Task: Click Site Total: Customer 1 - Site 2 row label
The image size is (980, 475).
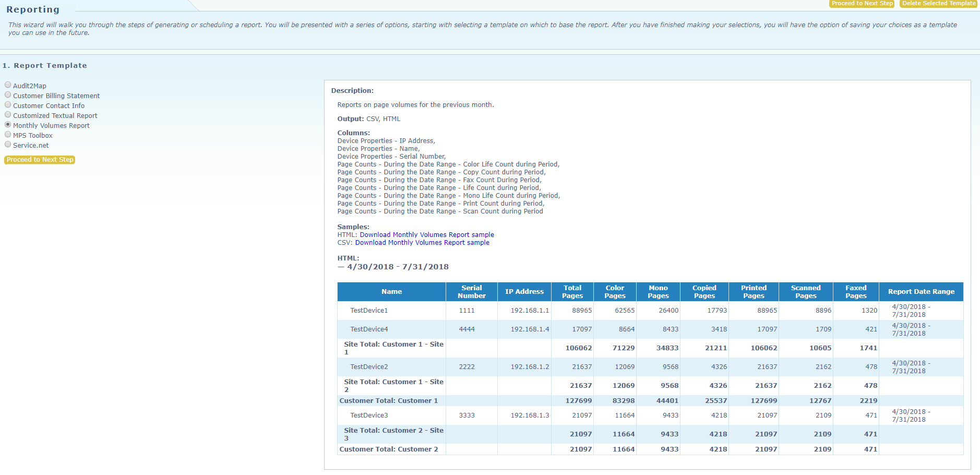Action: point(393,386)
